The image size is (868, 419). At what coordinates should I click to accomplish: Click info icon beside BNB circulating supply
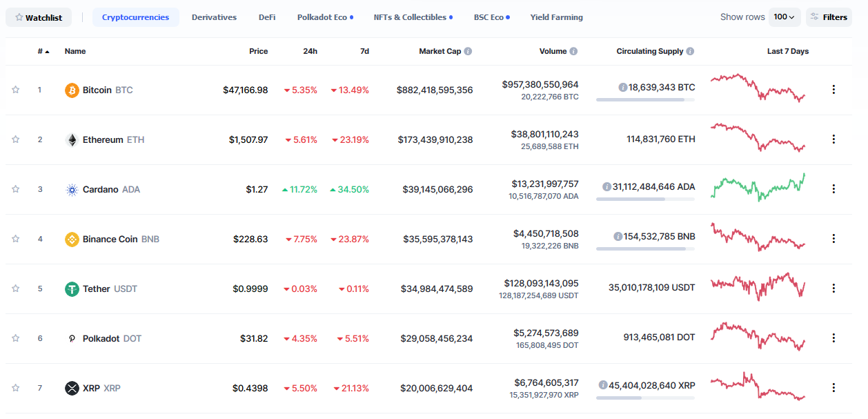click(x=618, y=236)
